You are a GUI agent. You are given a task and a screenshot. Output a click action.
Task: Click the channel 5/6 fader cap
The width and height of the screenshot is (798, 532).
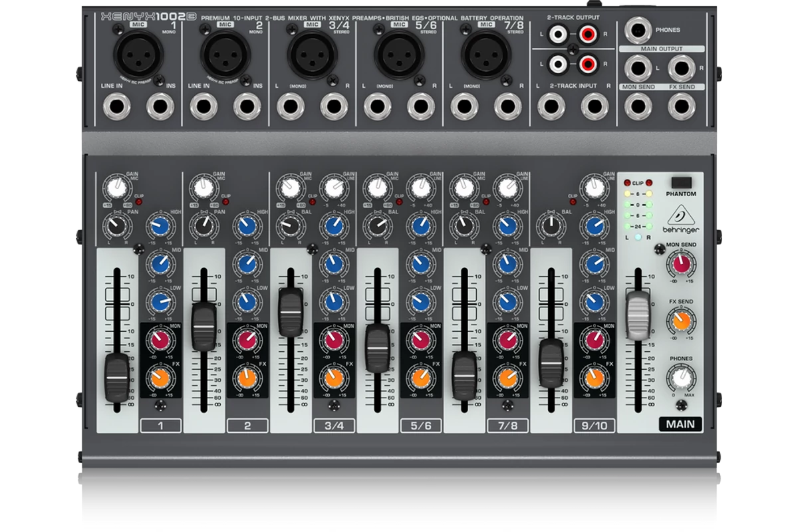pos(377,348)
